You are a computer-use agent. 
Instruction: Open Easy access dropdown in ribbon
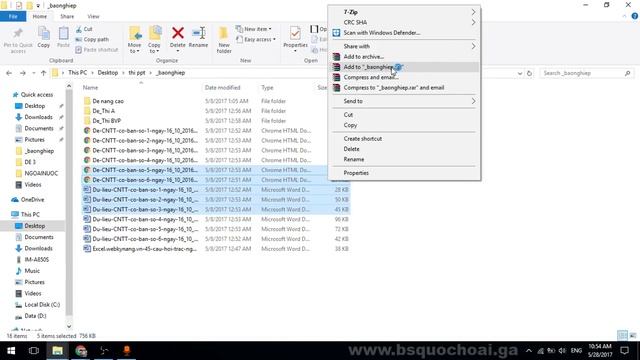click(256, 39)
